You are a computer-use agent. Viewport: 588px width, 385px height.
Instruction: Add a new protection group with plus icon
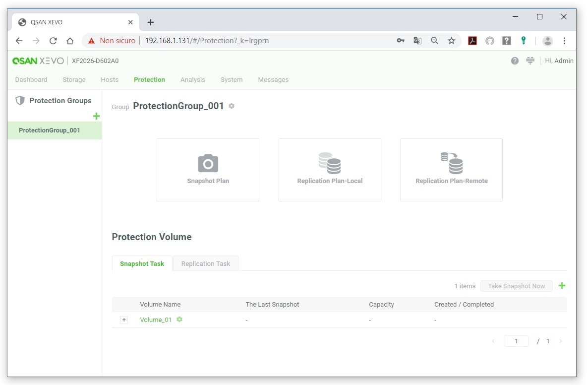[96, 116]
